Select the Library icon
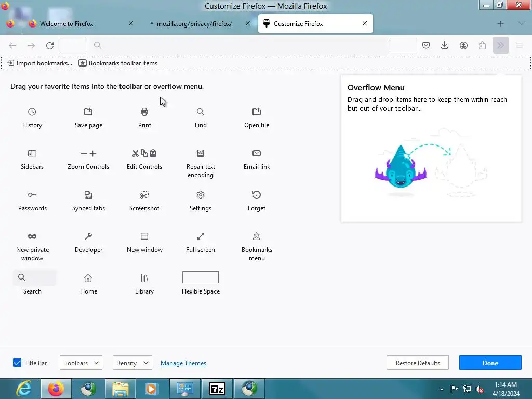Image resolution: width=532 pixels, height=399 pixels. [144, 278]
